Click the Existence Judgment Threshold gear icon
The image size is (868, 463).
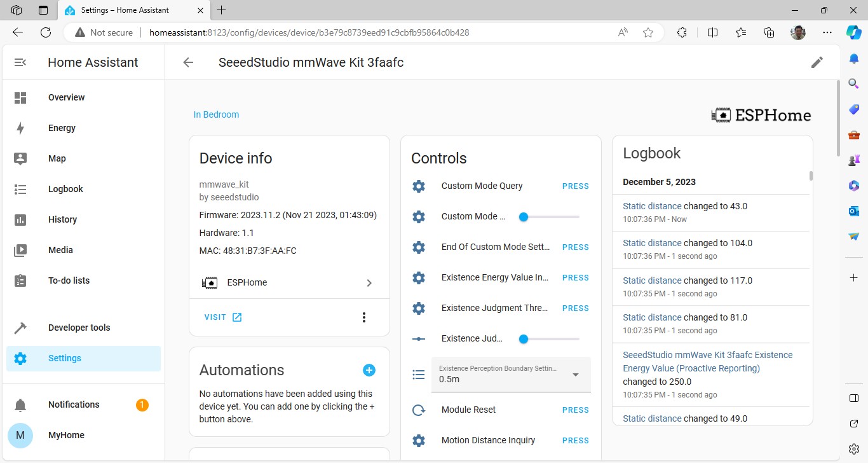coord(419,308)
